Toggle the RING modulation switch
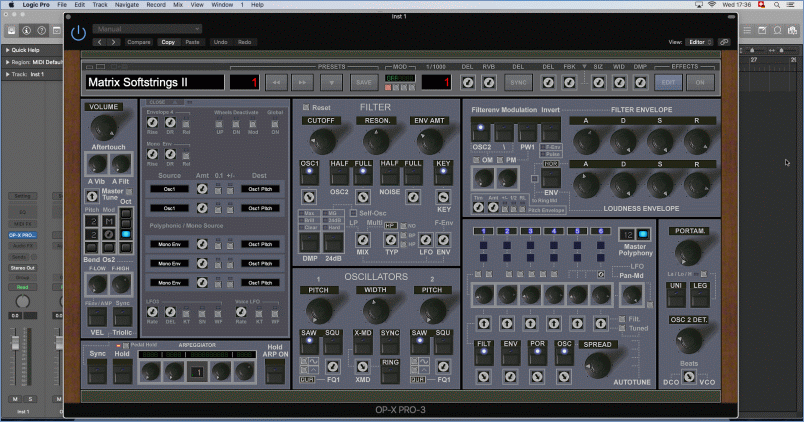Viewport: 804px width, 422px height. (x=390, y=375)
